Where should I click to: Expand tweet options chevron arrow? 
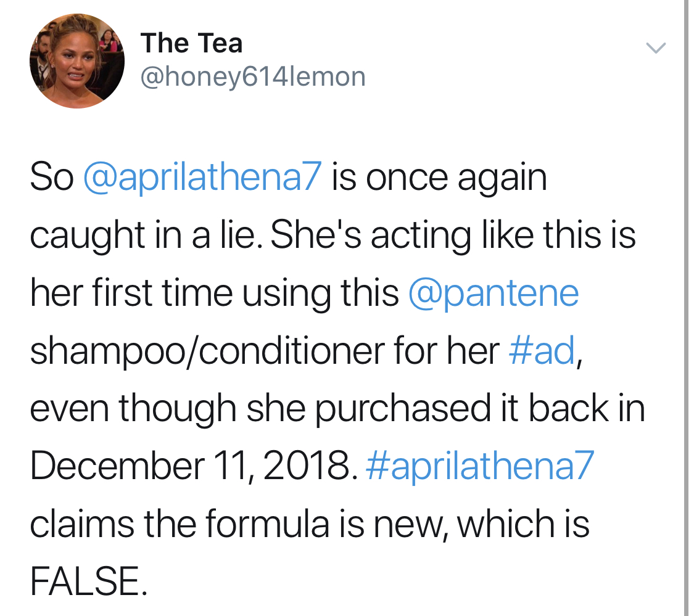click(x=656, y=48)
